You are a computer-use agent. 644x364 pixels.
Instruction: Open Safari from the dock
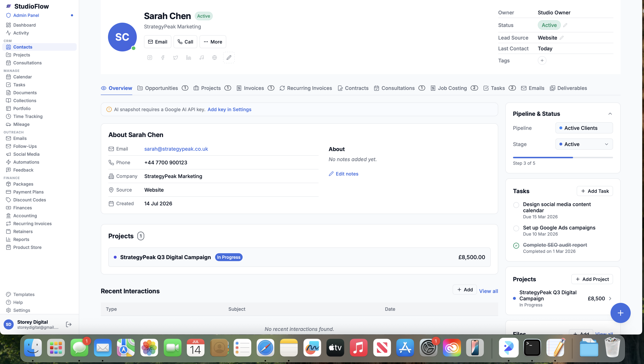(x=265, y=348)
